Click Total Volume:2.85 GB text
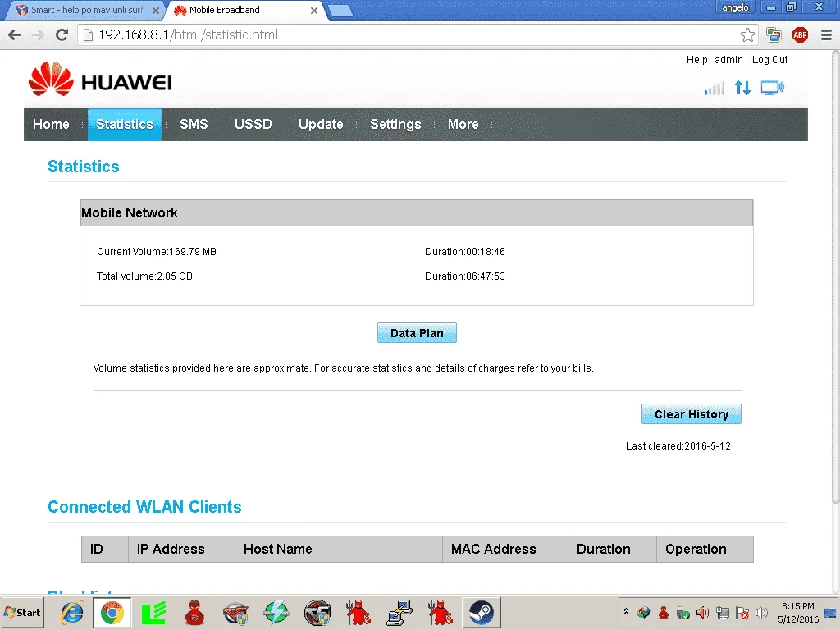Viewport: 840px width, 630px height. click(144, 276)
